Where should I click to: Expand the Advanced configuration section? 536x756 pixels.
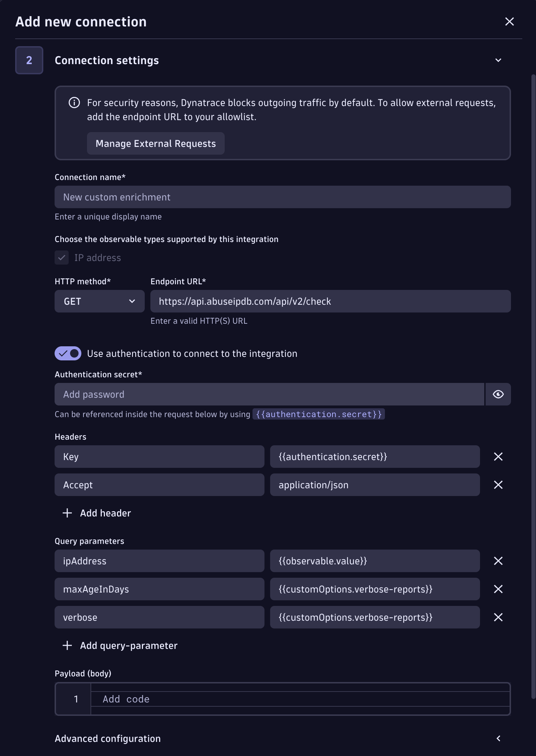click(x=498, y=738)
